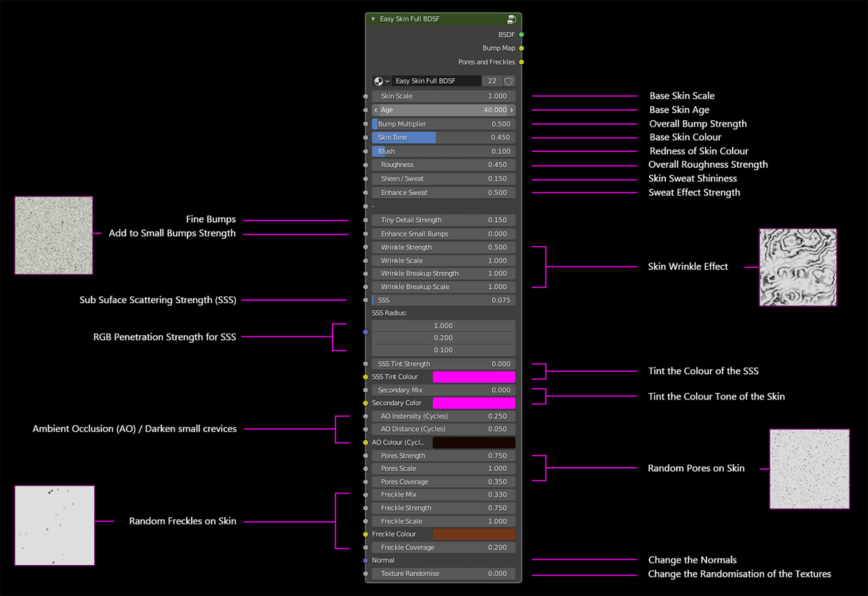Click the Wrinkle Breakup Strength field
This screenshot has height=596, width=868.
(x=443, y=273)
